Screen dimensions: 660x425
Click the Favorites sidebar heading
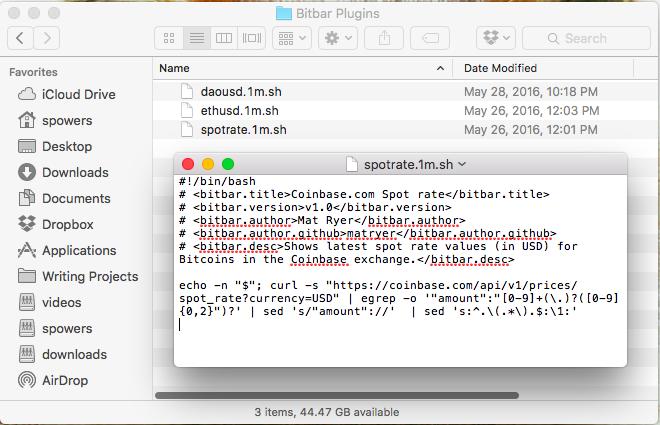click(33, 72)
